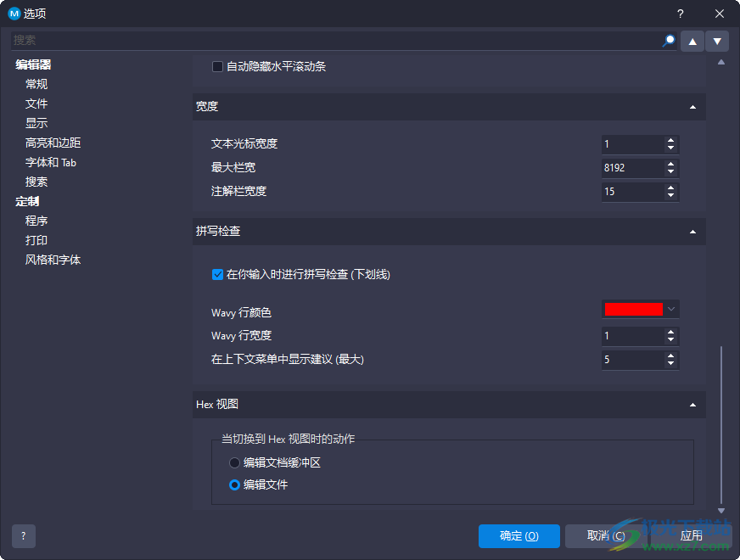The image size is (740, 560).
Task: Decrease Wavy 行宽度 with down arrow
Action: tap(670, 340)
